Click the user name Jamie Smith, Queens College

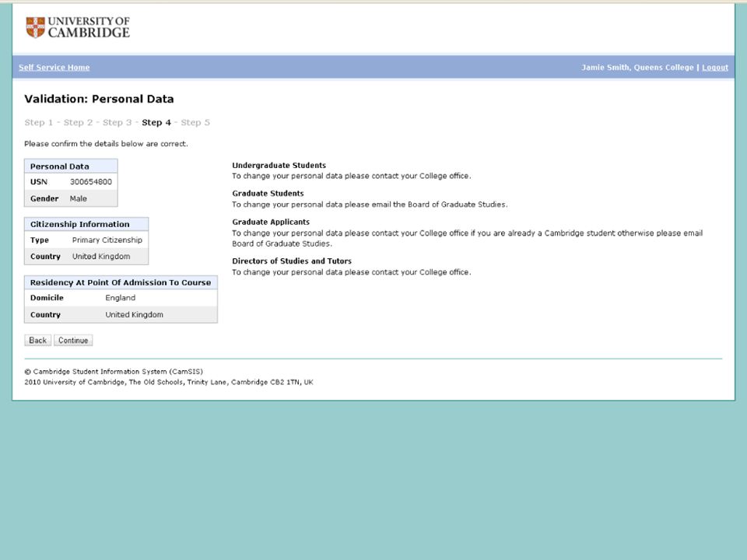tap(637, 68)
